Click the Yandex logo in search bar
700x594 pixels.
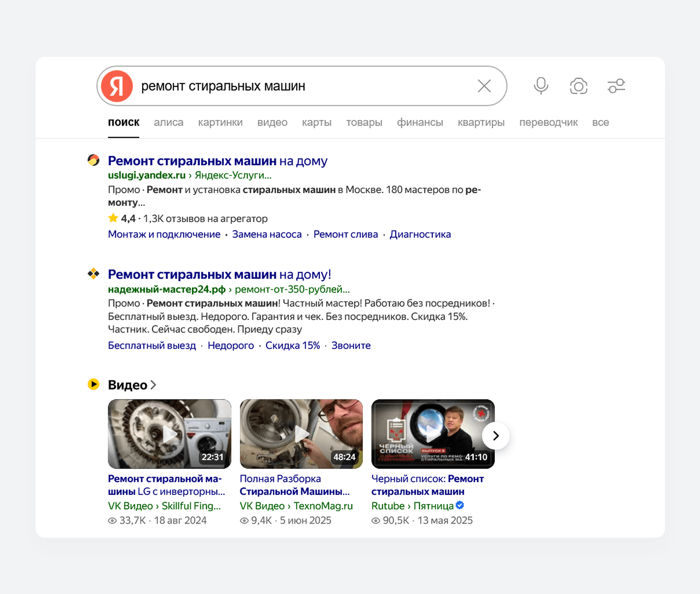117,86
